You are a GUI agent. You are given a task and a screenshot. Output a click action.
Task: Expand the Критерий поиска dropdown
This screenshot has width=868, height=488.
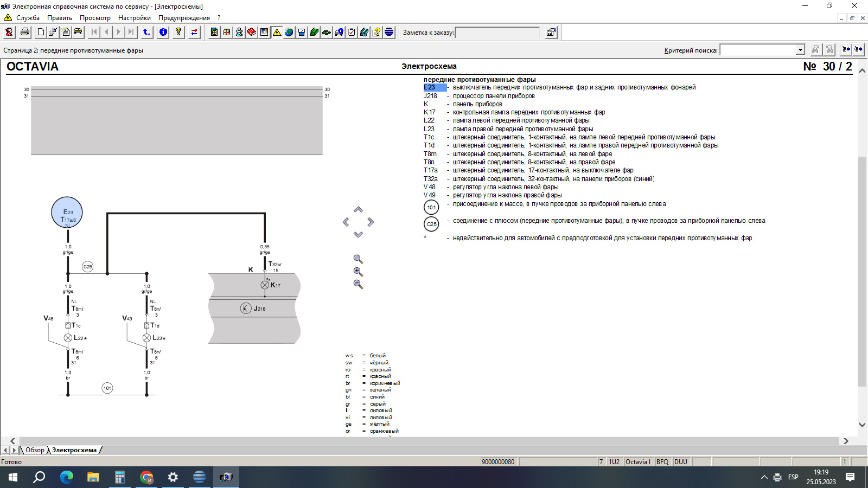(x=800, y=50)
